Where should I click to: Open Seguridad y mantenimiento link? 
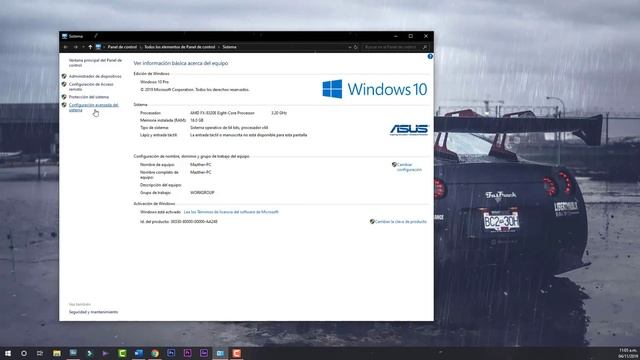[93, 312]
